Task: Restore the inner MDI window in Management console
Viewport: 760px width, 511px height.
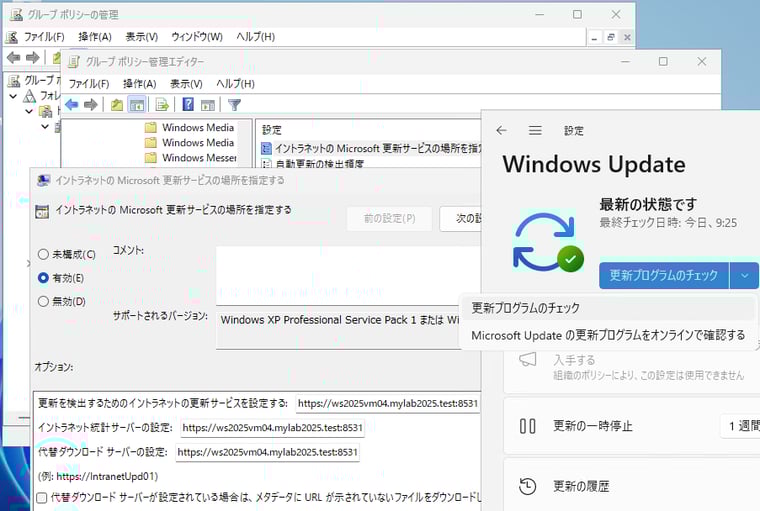Action: click(x=611, y=37)
